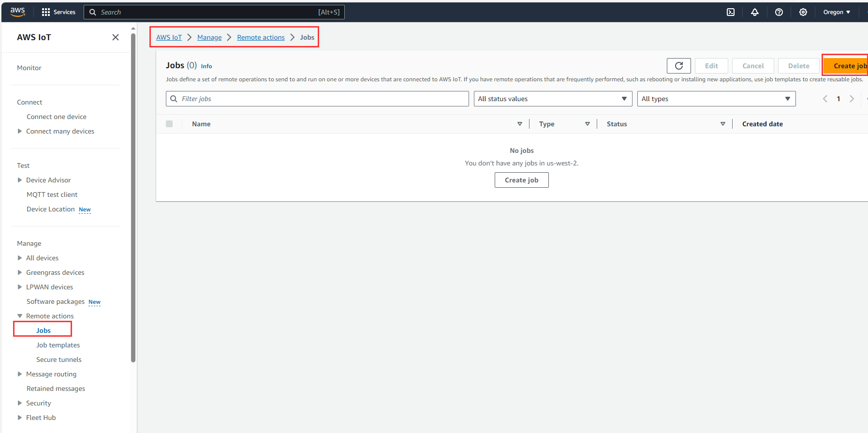Open the All types dropdown
Screen dimensions: 868x433
coord(716,99)
